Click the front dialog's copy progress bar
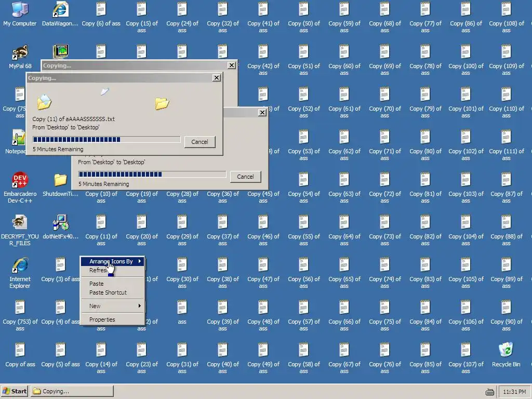The image size is (532, 399). tap(107, 139)
